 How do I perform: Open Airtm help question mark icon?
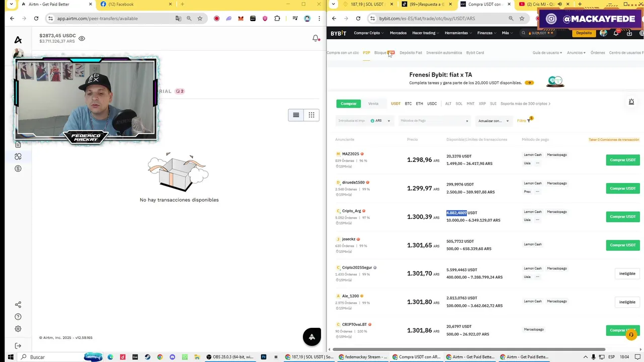coord(18,317)
